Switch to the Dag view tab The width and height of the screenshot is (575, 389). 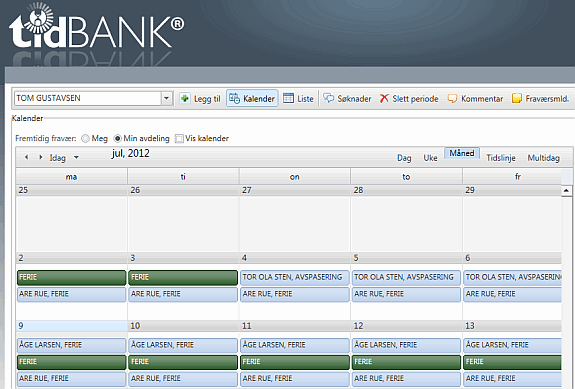point(404,158)
